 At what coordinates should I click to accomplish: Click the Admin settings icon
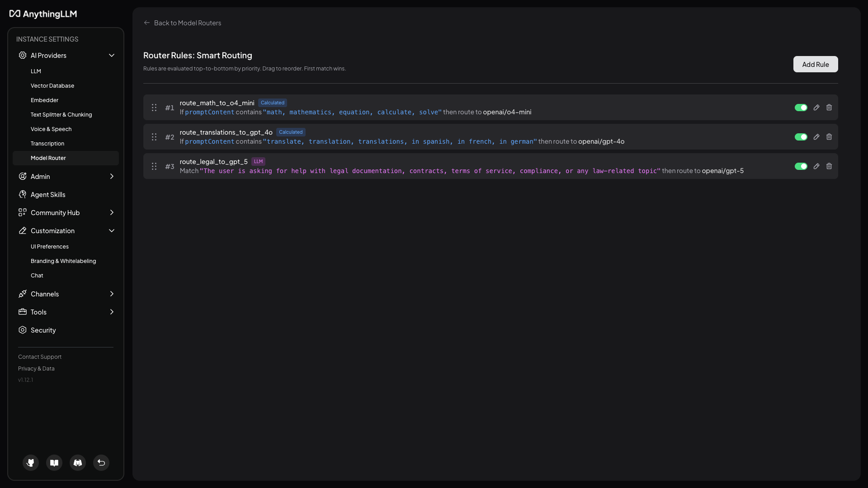click(23, 176)
